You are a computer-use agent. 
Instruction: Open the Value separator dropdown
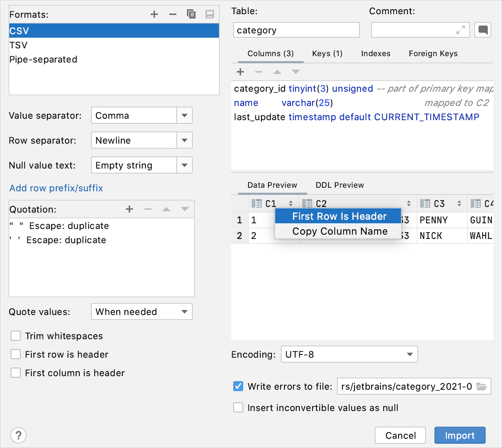pos(184,115)
